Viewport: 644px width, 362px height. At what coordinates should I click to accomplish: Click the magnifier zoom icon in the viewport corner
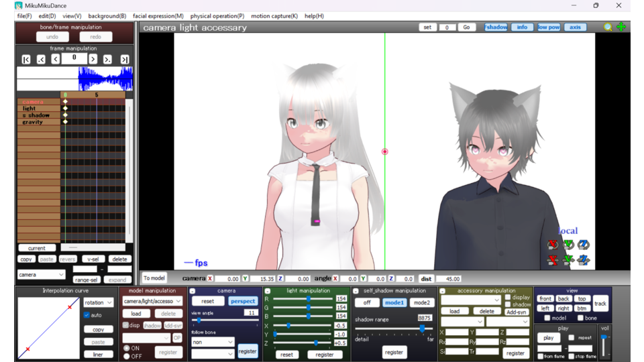click(x=608, y=27)
